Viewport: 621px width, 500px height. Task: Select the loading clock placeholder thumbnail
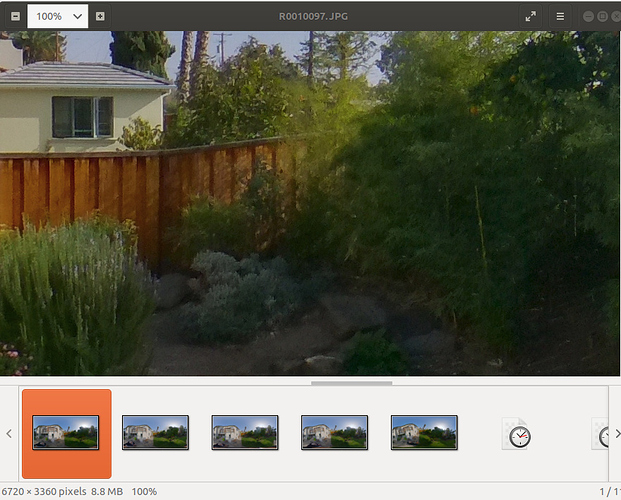point(516,434)
